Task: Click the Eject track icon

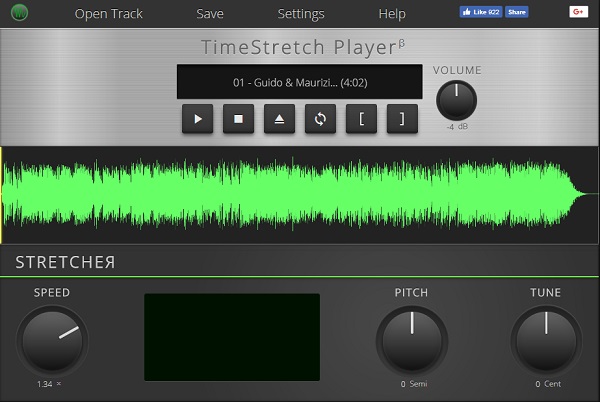Action: (279, 119)
